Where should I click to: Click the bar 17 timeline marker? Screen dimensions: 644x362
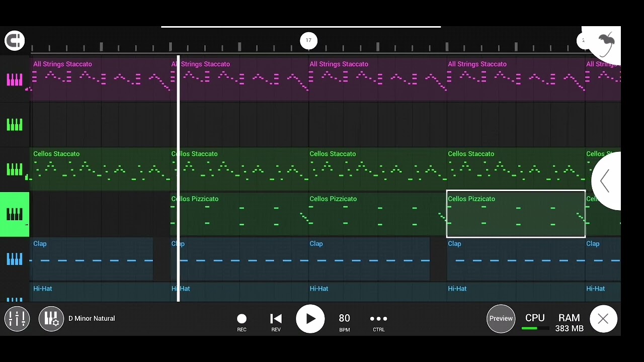tap(308, 41)
